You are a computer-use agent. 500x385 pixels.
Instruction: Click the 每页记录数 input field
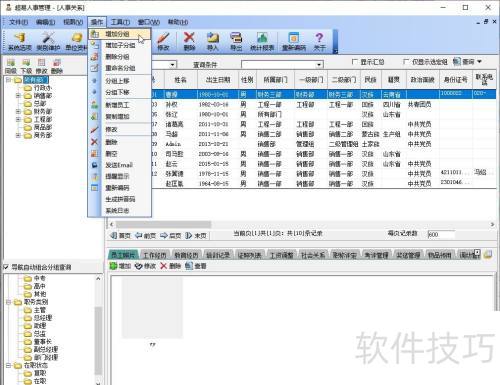[441, 234]
